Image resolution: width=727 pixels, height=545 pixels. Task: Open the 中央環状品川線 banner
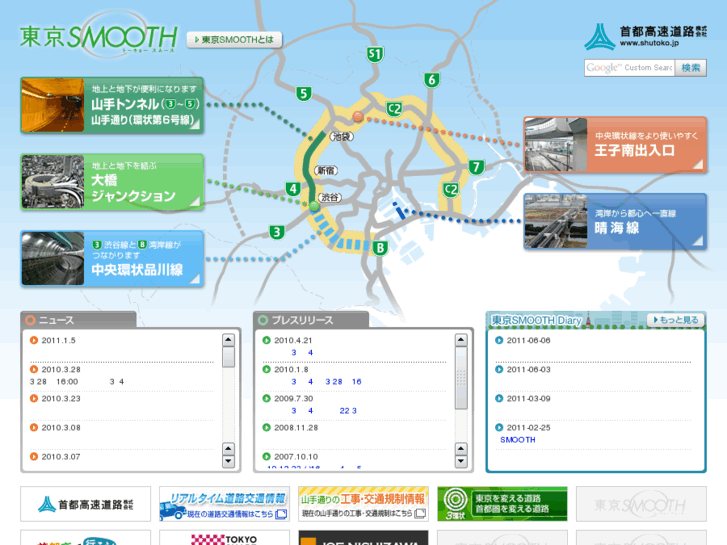pos(112,259)
